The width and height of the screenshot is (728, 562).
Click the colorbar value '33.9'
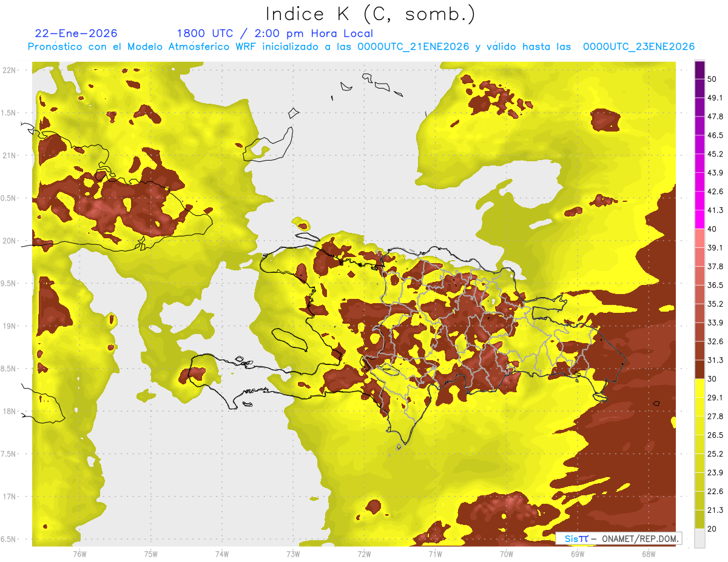715,323
